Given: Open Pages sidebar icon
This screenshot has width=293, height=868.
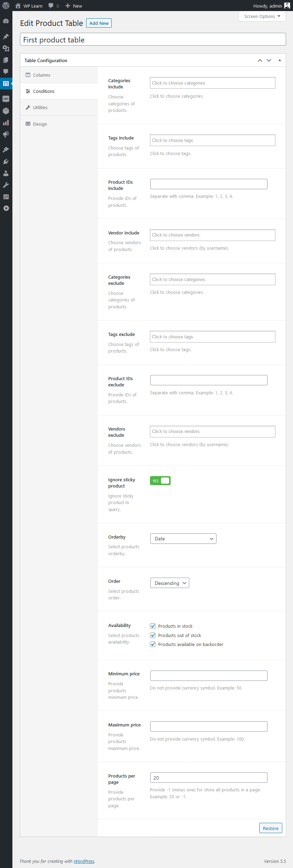Looking at the screenshot, I should tap(6, 60).
